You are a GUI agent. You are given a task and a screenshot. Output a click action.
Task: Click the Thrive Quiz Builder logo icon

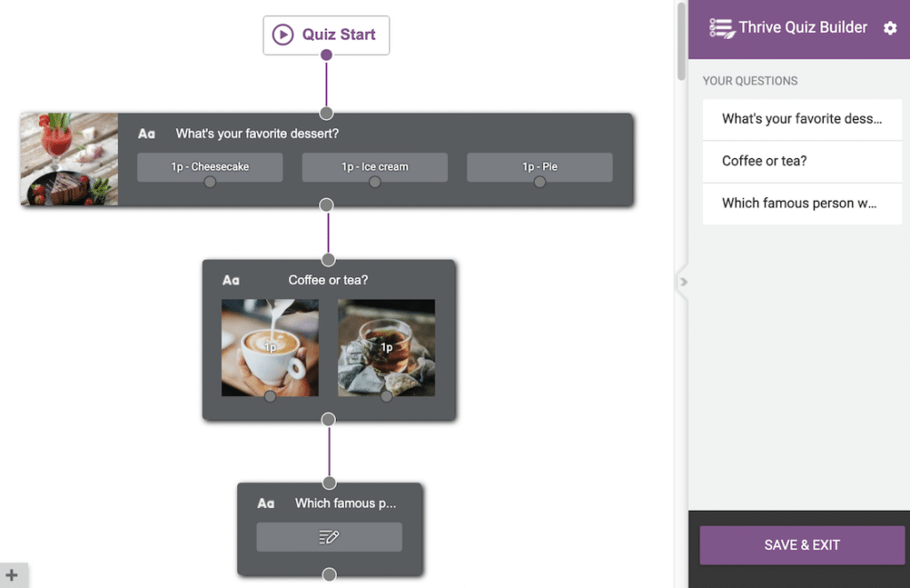coord(722,28)
